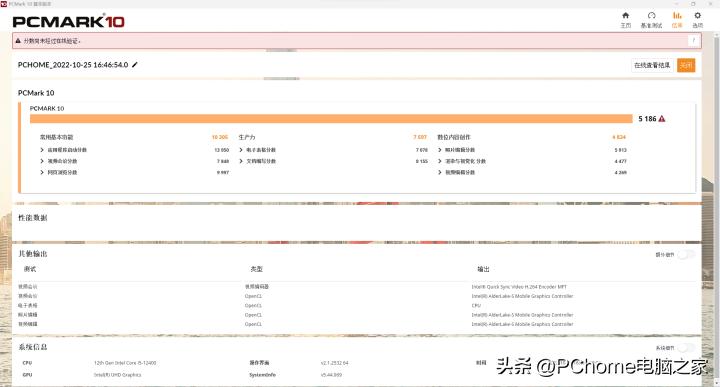The height and width of the screenshot is (387, 720).
Task: Click the pencil icon to rename the result
Action: point(135,65)
